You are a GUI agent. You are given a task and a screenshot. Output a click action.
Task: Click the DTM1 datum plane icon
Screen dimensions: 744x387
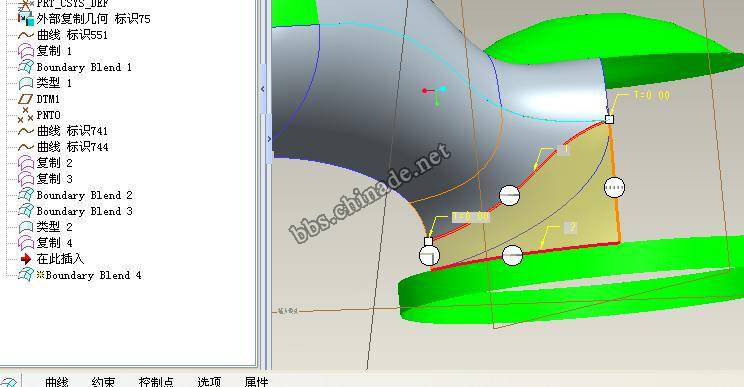point(25,99)
